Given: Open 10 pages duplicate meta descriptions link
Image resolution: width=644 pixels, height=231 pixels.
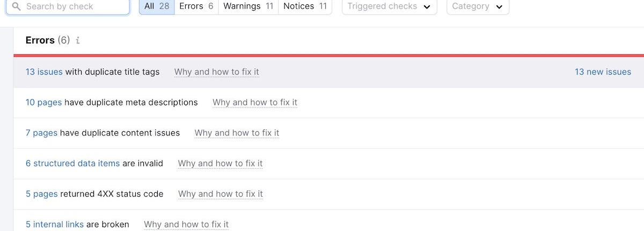Looking at the screenshot, I should [x=43, y=103].
